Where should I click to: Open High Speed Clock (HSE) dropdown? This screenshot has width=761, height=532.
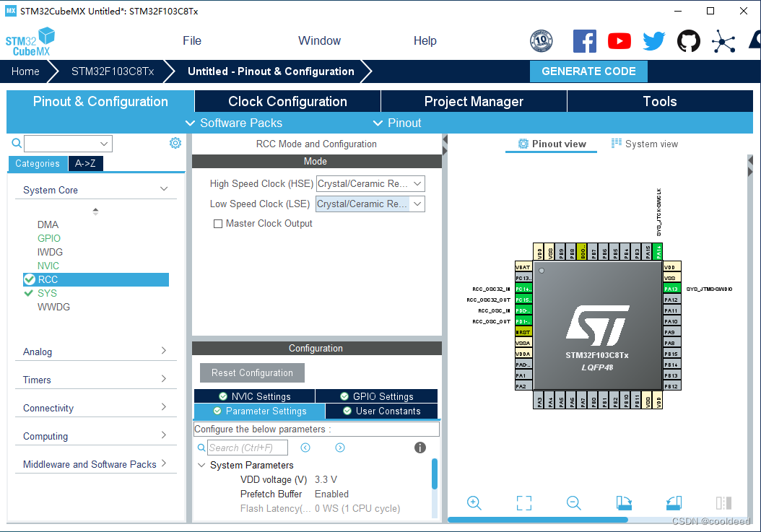point(371,184)
